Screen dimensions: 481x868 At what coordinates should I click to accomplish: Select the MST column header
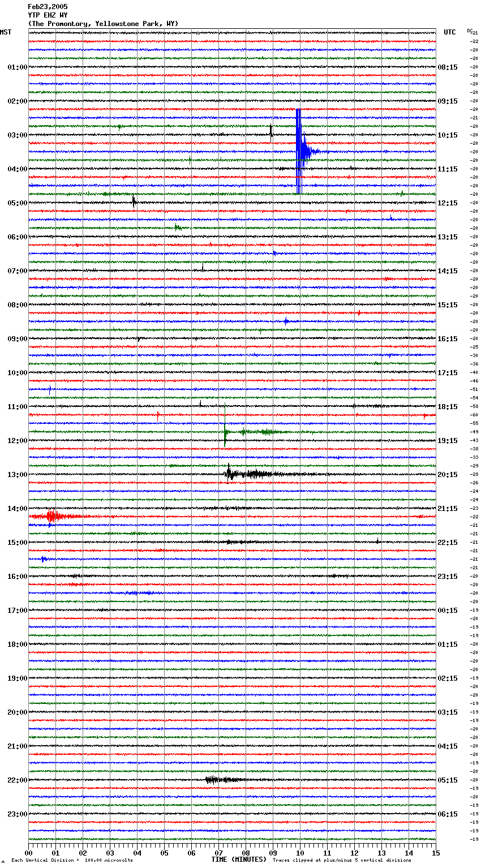(6, 32)
